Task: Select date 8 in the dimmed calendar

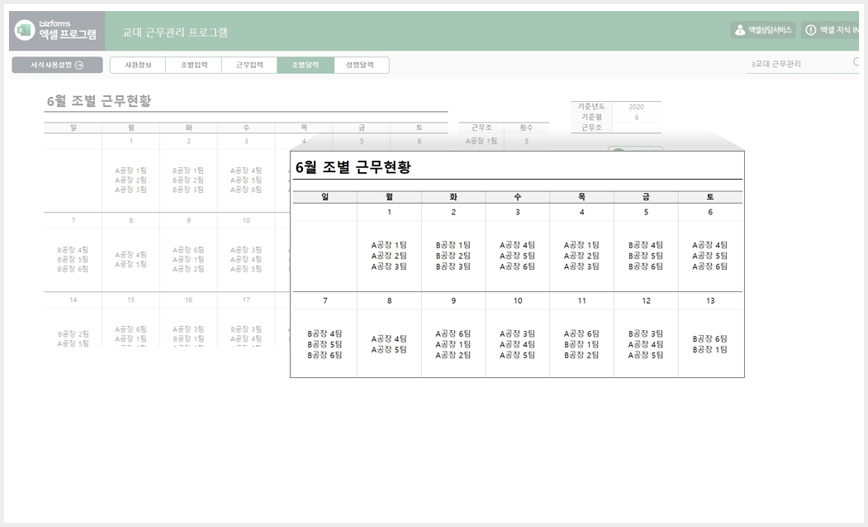Action: pos(131,220)
